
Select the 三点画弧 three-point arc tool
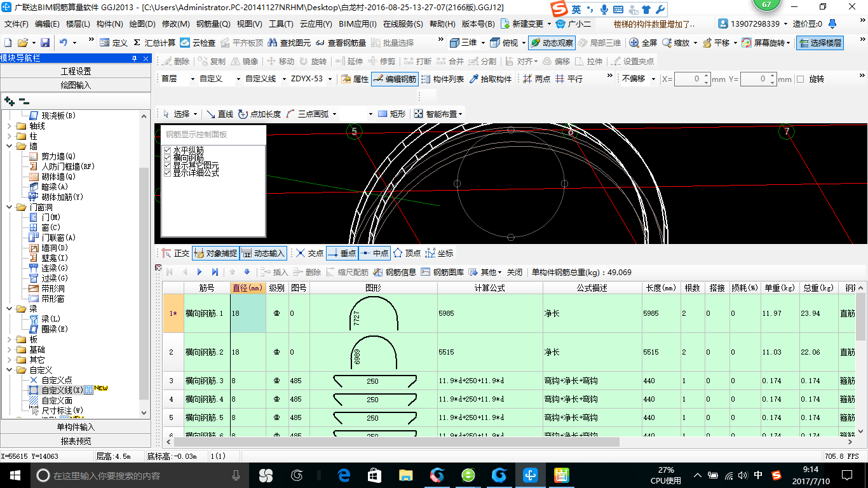pos(307,114)
